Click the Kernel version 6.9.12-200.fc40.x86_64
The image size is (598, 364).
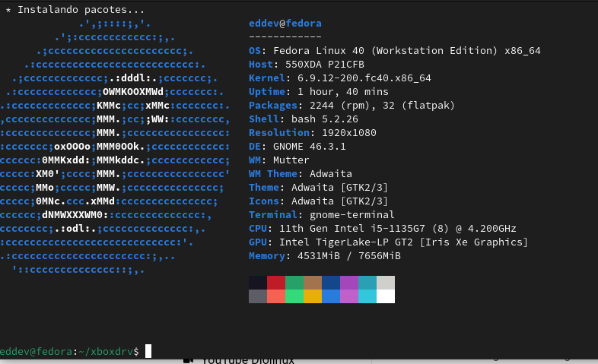click(x=364, y=78)
